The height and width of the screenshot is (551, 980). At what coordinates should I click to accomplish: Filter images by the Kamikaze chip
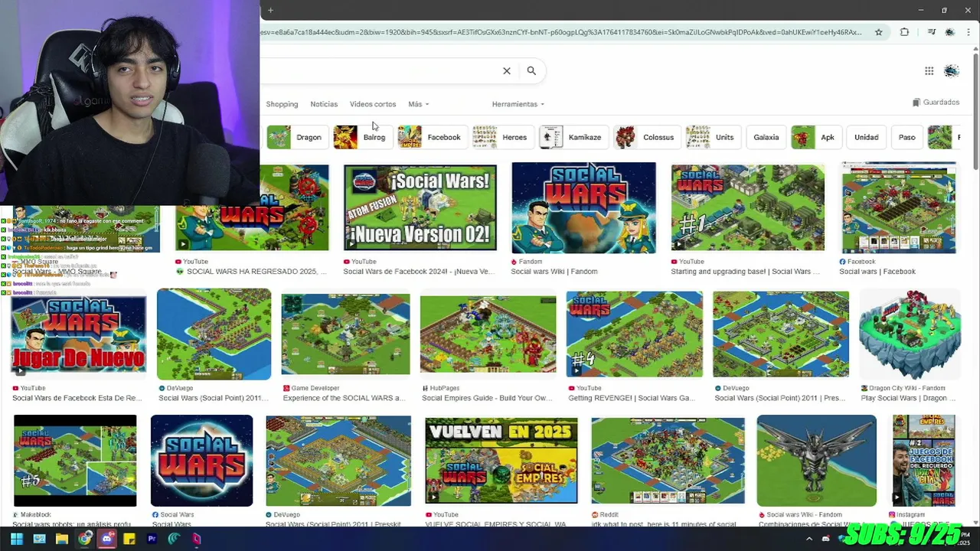[573, 137]
